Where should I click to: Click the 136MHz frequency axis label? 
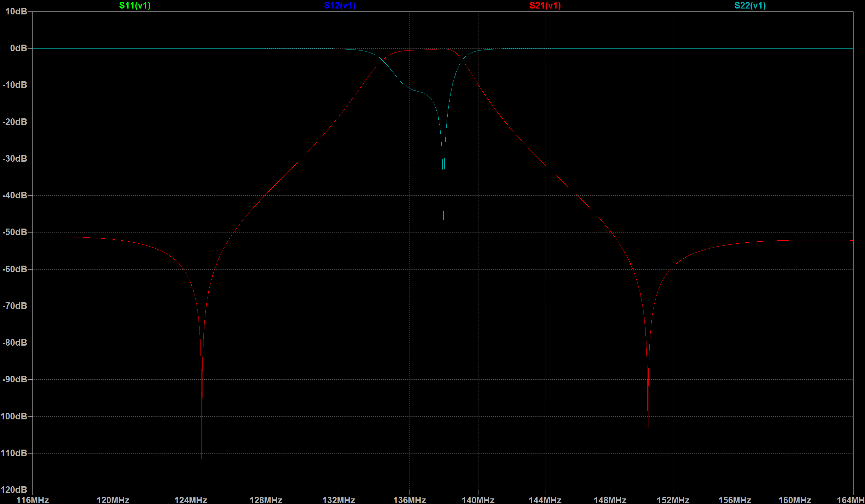410,500
